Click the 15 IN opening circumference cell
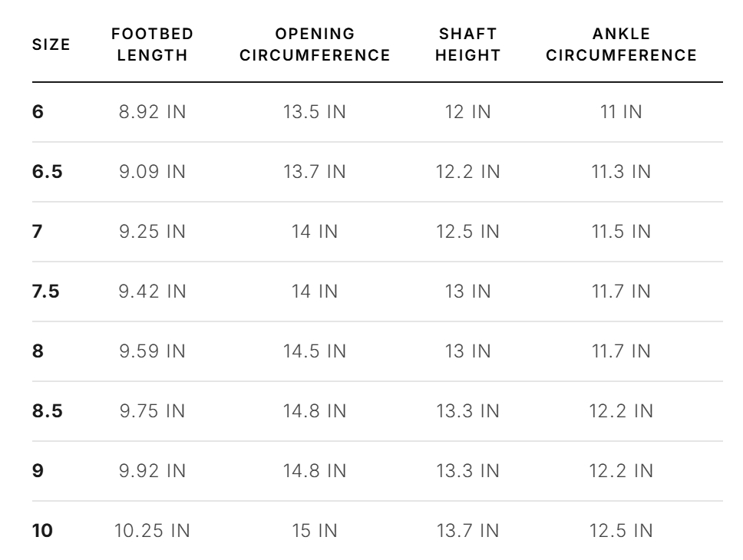This screenshot has height=560, width=743. coord(315,530)
